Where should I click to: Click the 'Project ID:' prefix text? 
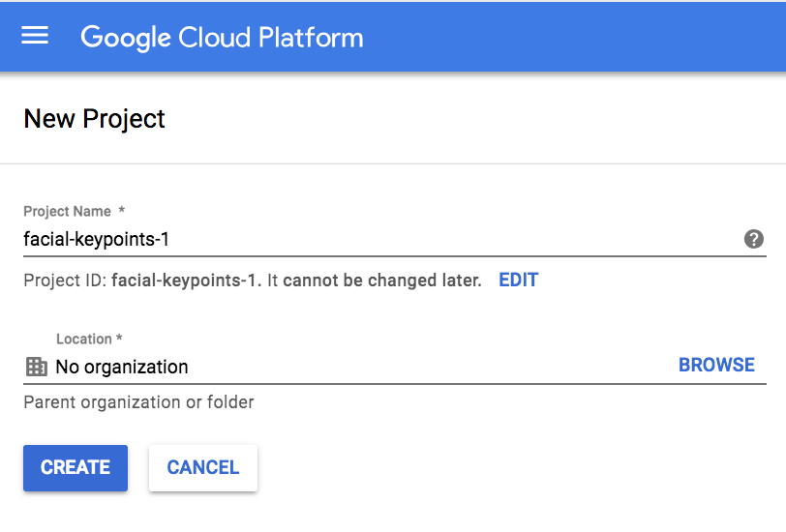click(x=65, y=281)
